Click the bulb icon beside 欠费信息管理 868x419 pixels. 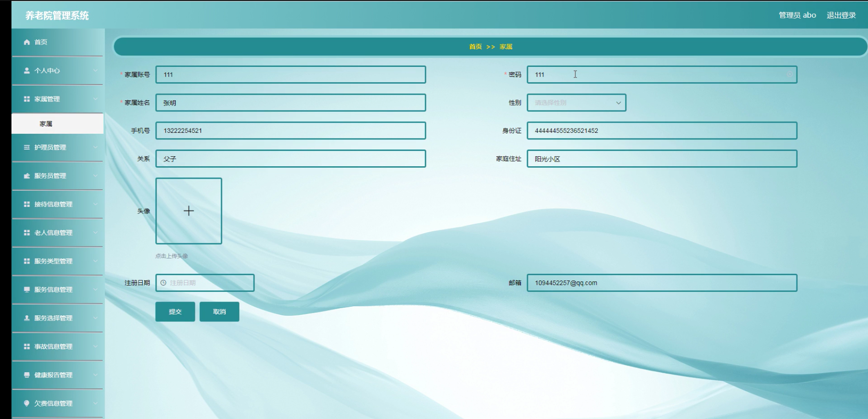coord(27,403)
